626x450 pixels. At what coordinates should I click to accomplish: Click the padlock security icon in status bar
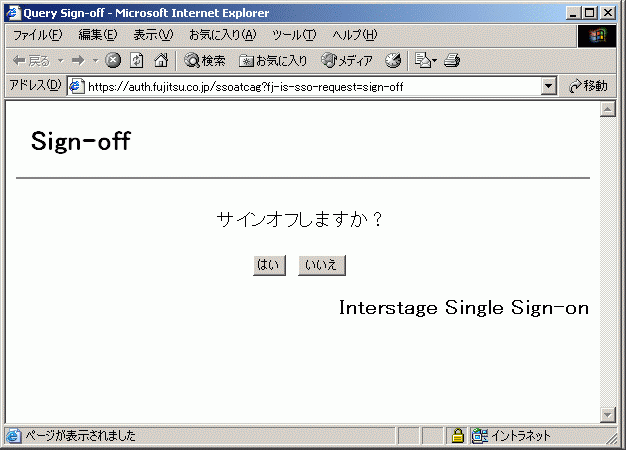458,436
